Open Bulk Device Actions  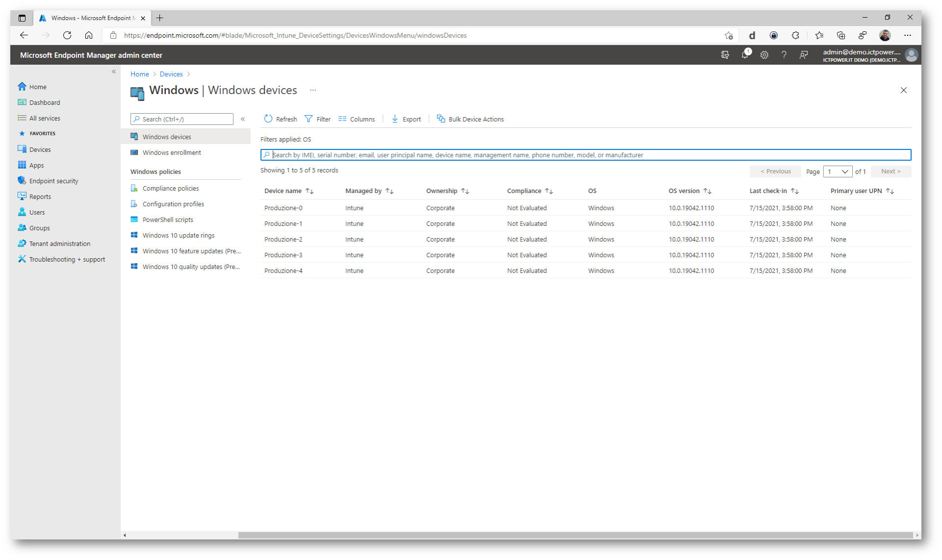coord(470,119)
